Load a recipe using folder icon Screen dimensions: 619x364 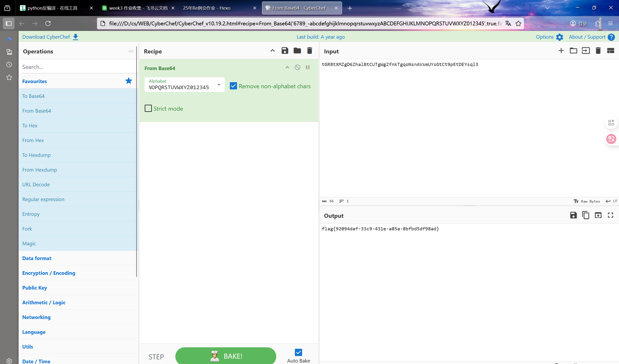297,51
